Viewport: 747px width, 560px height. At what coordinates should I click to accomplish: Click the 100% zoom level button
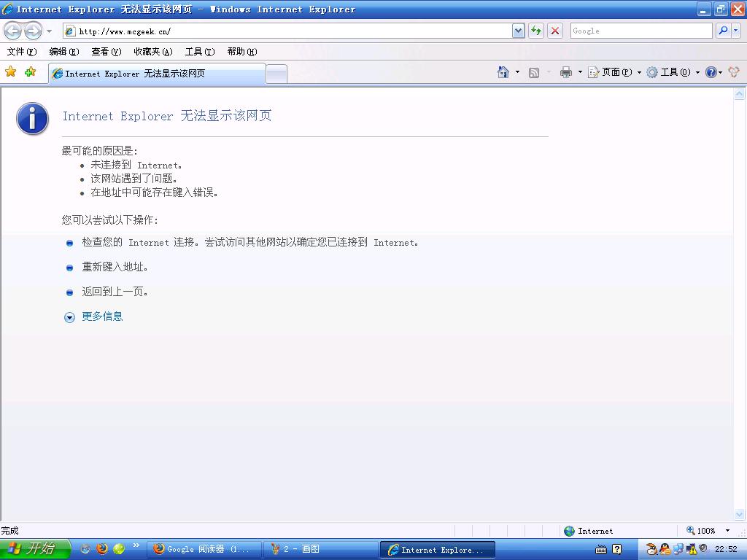point(701,531)
